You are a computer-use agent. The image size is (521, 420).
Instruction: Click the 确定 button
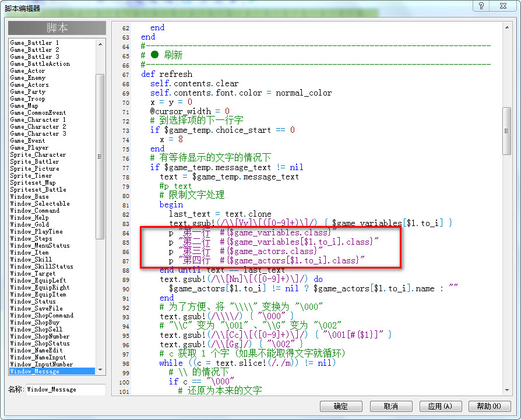pos(341,406)
